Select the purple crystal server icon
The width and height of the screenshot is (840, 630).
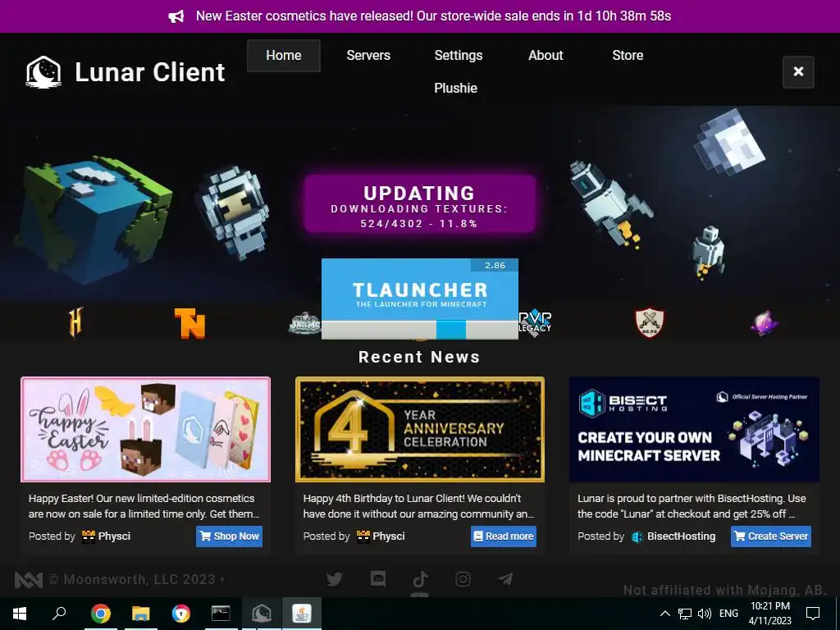[x=765, y=323]
